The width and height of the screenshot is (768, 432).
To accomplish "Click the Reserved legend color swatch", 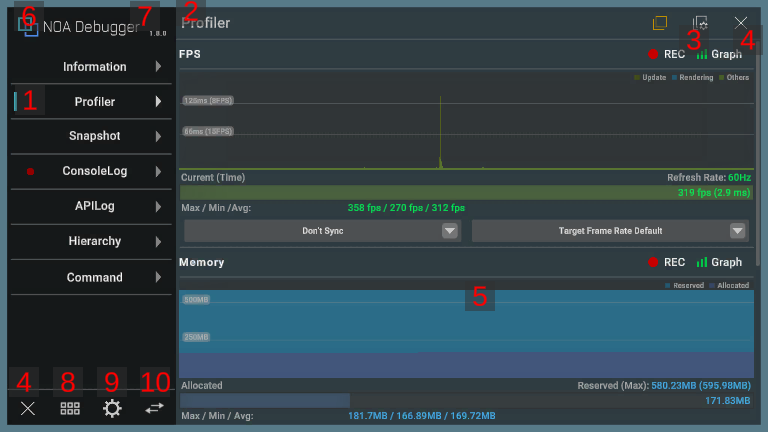I will click(x=668, y=286).
